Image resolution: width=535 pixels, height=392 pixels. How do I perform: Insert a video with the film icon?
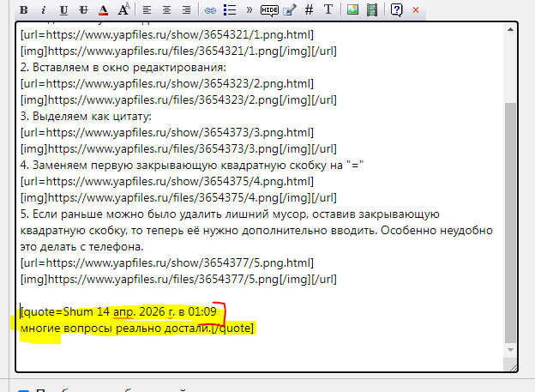(371, 10)
